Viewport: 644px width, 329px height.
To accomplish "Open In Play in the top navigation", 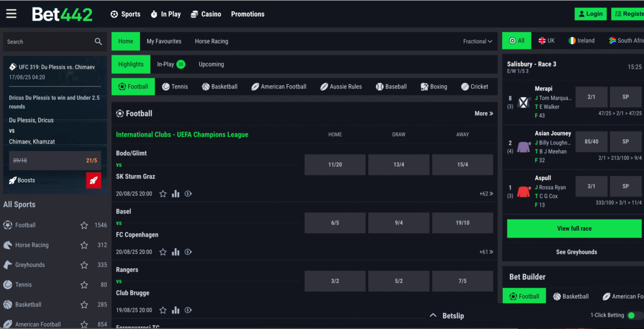I will pyautogui.click(x=165, y=14).
